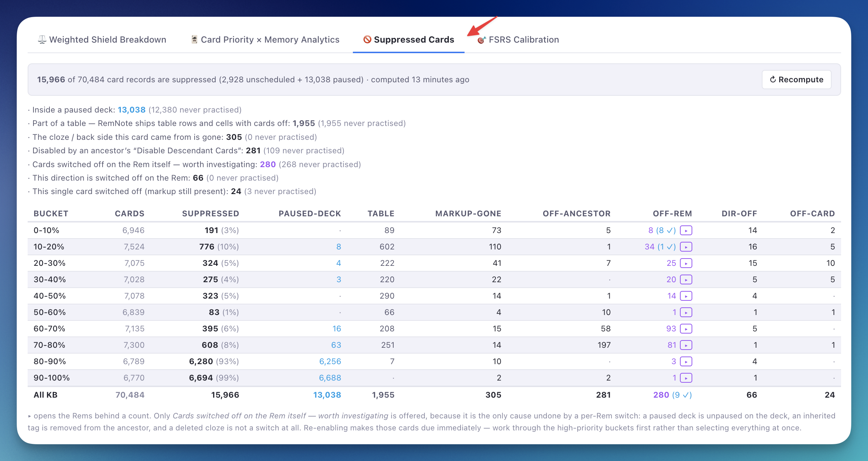868x461 pixels.
Task: Open Rems for the 0-10% bucket
Action: (x=686, y=230)
